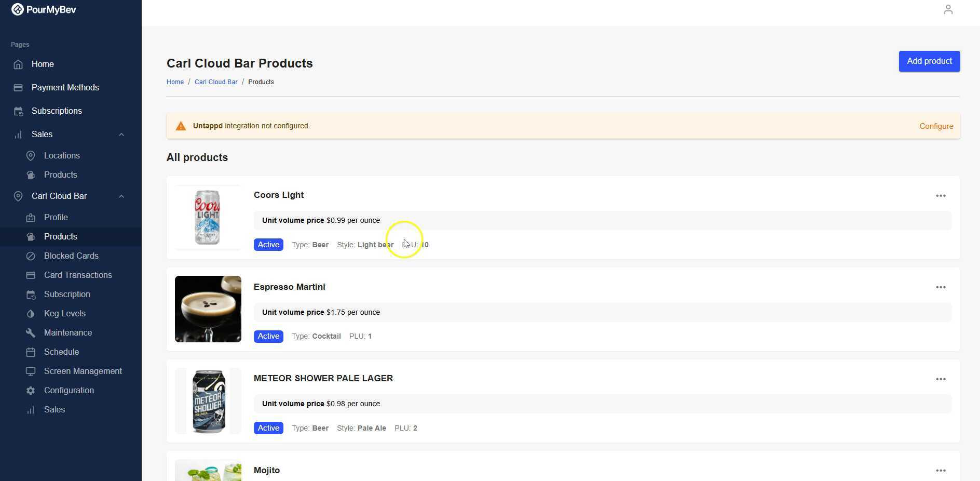
Task: Click the '$0.99 per ounce' price text
Action: coord(353,220)
